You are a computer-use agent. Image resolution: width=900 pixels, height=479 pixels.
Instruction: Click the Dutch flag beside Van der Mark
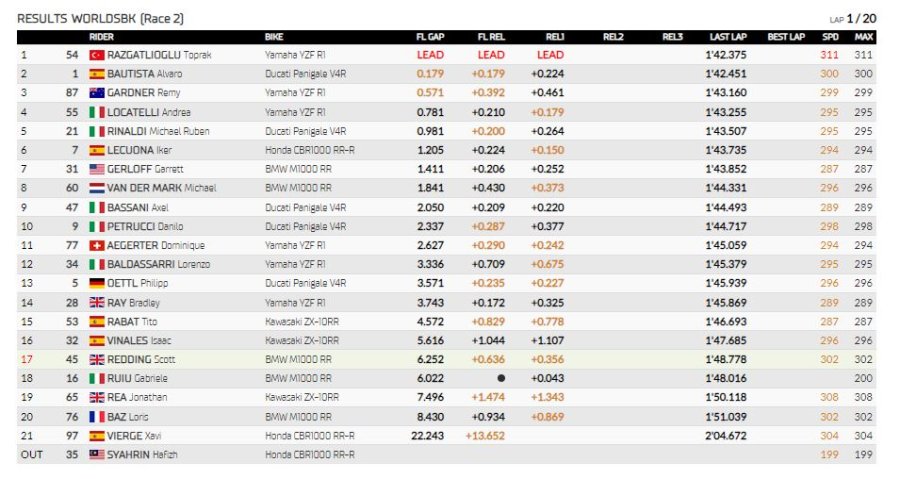97,187
